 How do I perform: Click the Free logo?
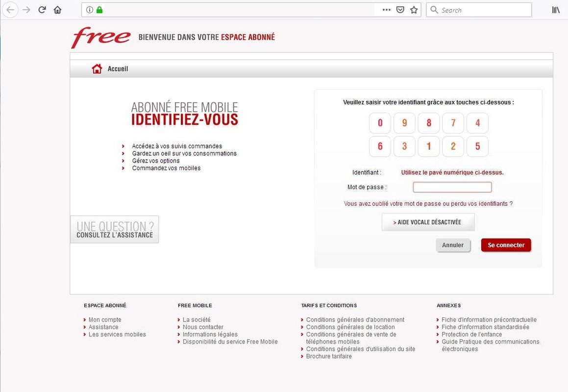pos(100,37)
